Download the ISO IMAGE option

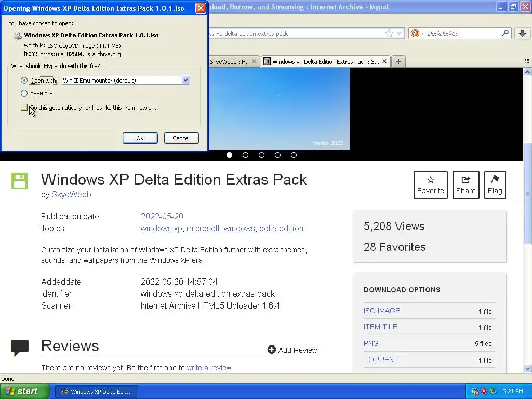(382, 311)
